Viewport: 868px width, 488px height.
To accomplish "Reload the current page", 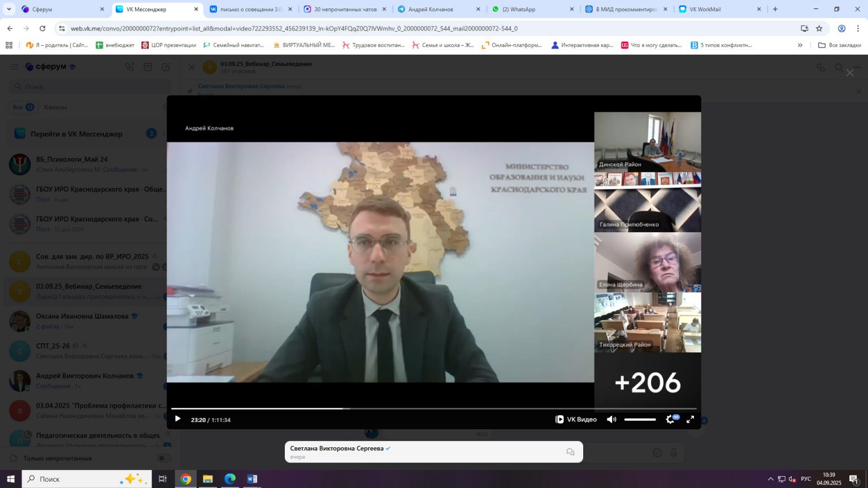I will 42,28.
